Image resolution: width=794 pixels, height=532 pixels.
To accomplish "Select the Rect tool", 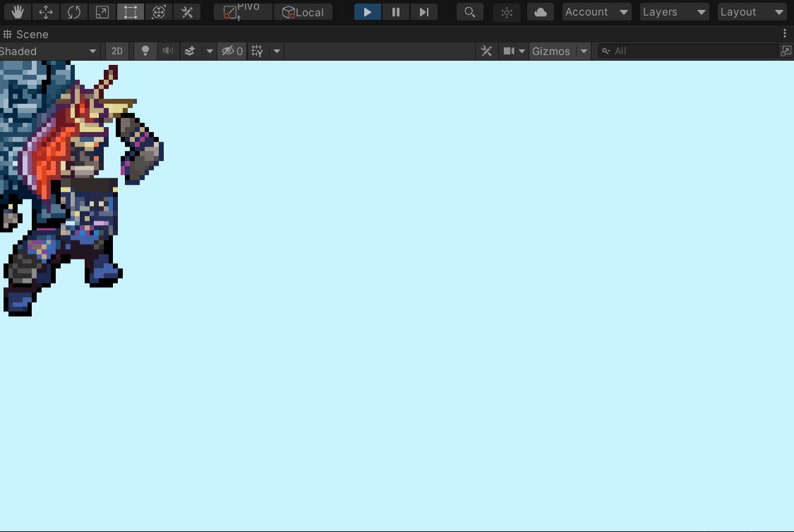I will coord(131,12).
